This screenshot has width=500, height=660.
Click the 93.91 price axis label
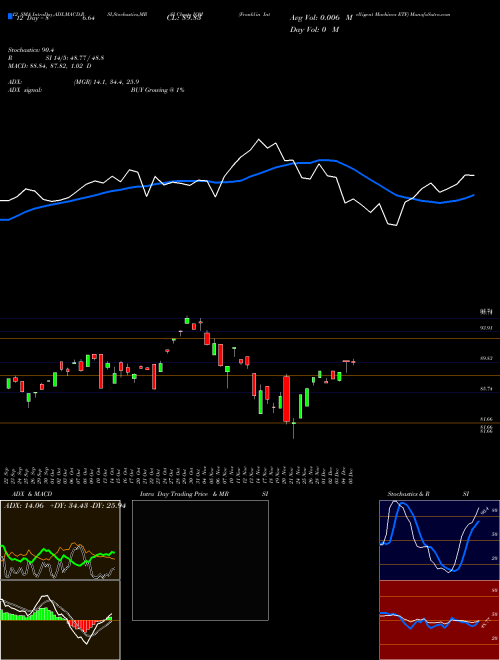coord(486,328)
